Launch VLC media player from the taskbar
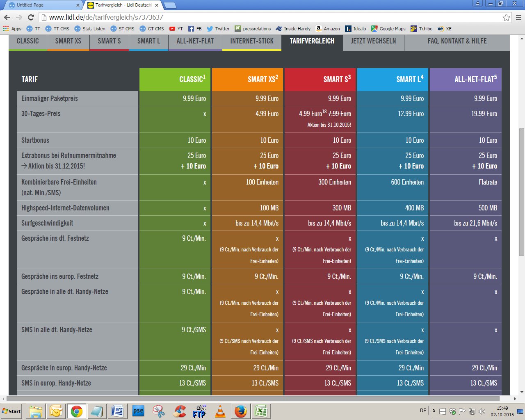The width and height of the screenshot is (525, 420). pyautogui.click(x=220, y=411)
